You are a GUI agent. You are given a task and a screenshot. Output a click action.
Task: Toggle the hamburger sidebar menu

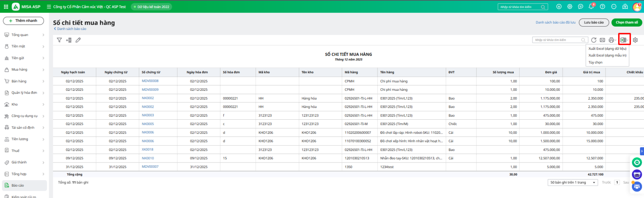tap(49, 6)
